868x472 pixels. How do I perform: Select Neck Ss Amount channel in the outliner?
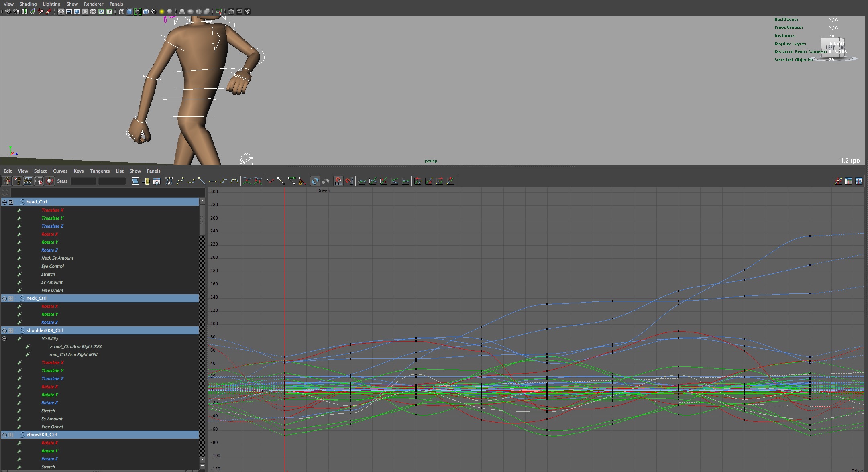(x=57, y=258)
